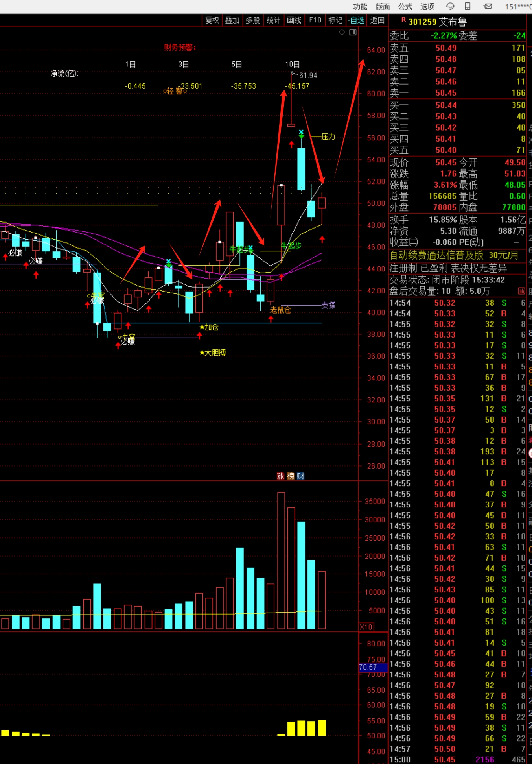Click the 现价 50.45 value

(x=446, y=162)
